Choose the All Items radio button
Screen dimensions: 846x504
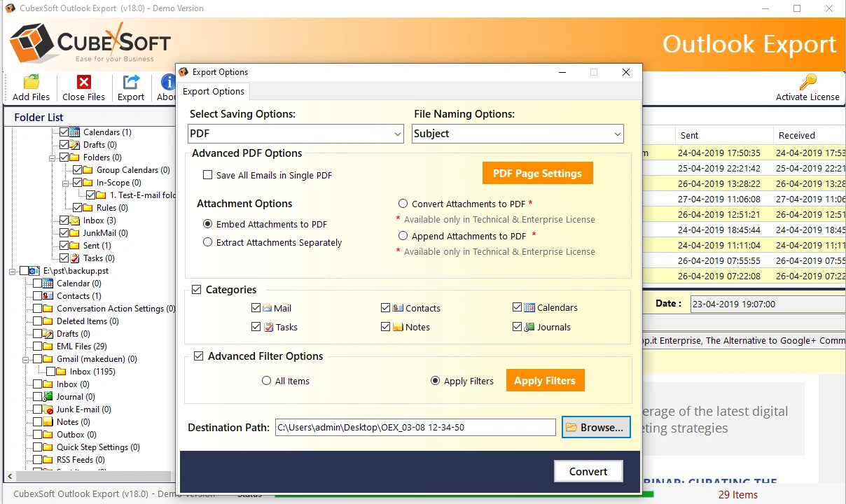(x=266, y=381)
